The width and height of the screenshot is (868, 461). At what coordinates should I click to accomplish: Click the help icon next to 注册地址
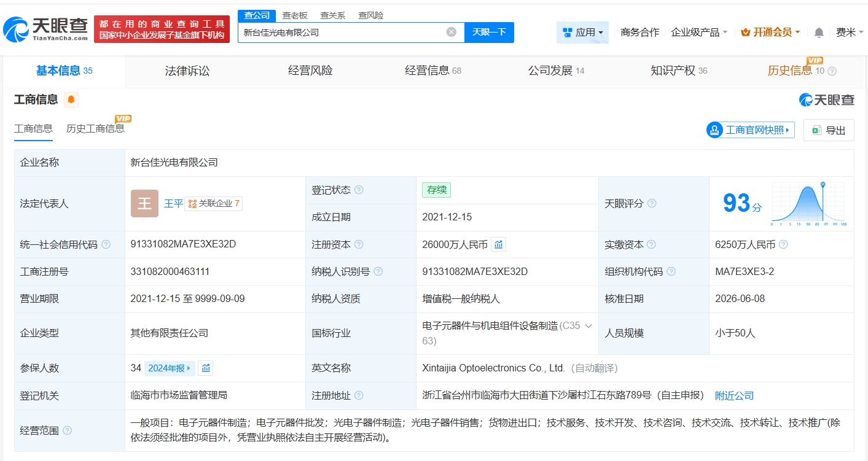tap(359, 396)
